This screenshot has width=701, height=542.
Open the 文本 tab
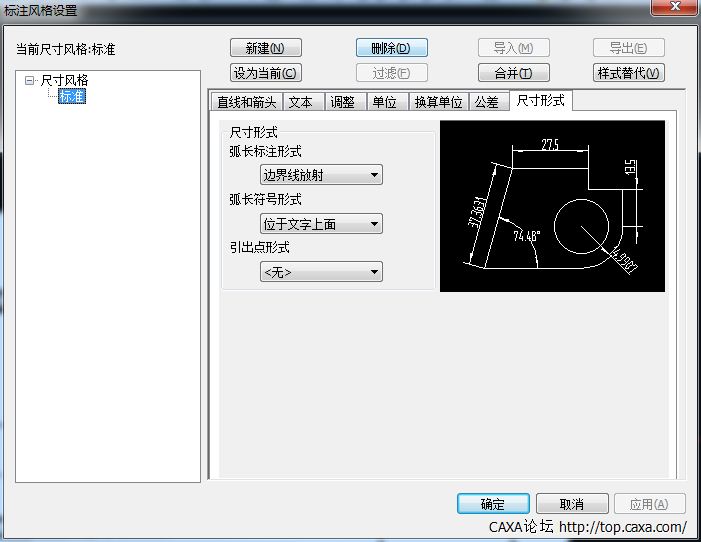coord(300,102)
